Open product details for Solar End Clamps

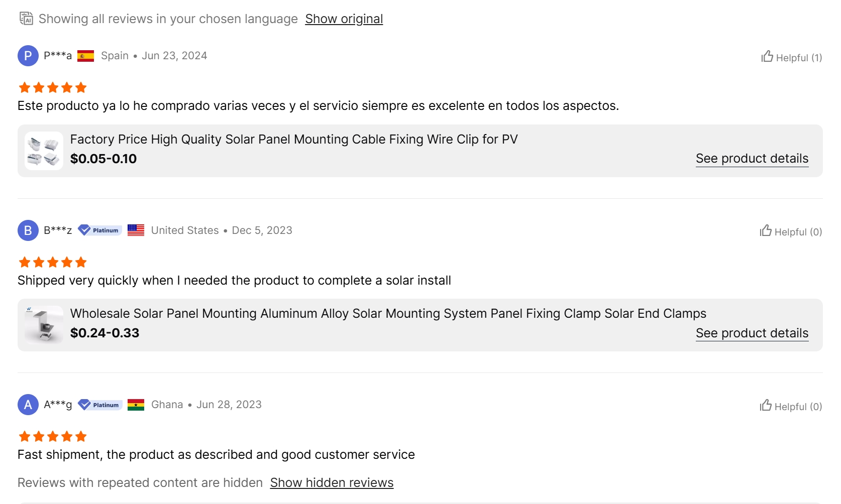(752, 333)
